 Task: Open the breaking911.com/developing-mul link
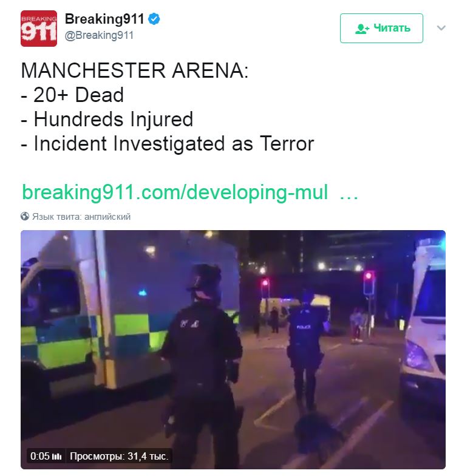[175, 192]
